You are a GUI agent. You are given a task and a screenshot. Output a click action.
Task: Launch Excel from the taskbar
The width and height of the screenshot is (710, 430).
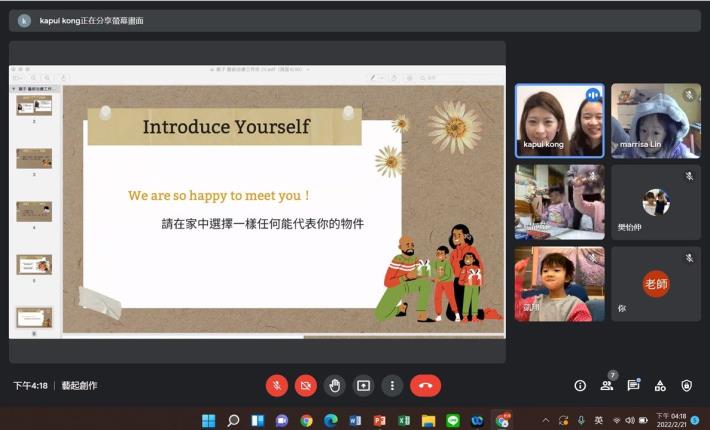click(x=404, y=420)
